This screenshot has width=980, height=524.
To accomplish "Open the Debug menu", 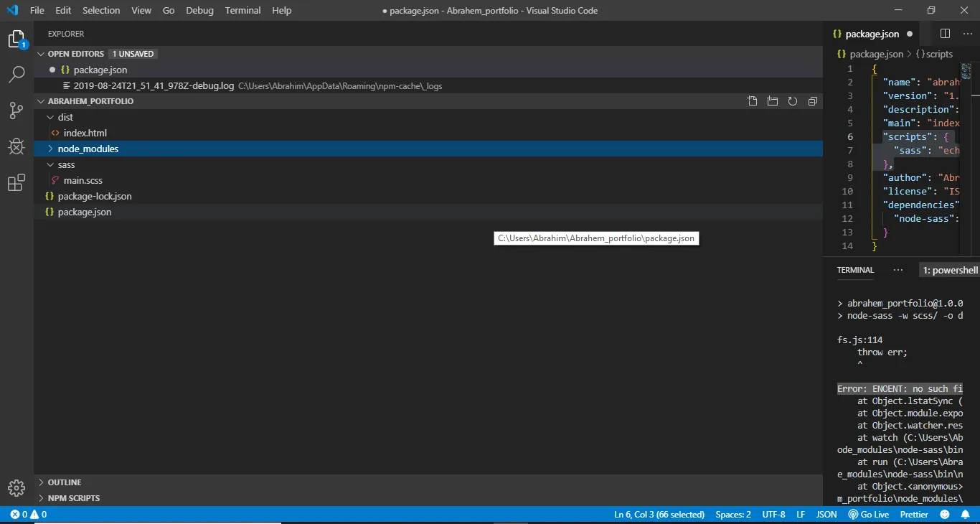I will click(199, 10).
